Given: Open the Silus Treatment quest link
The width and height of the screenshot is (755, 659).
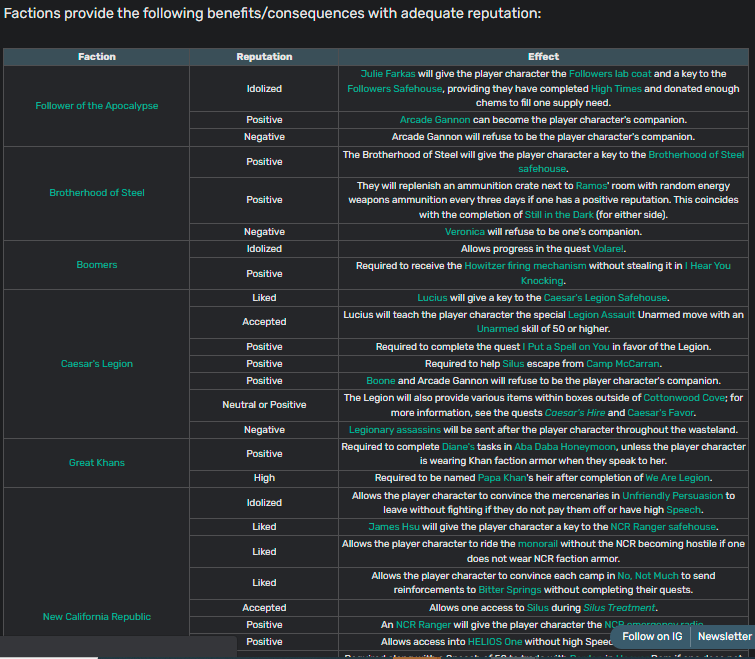Looking at the screenshot, I should tap(619, 608).
